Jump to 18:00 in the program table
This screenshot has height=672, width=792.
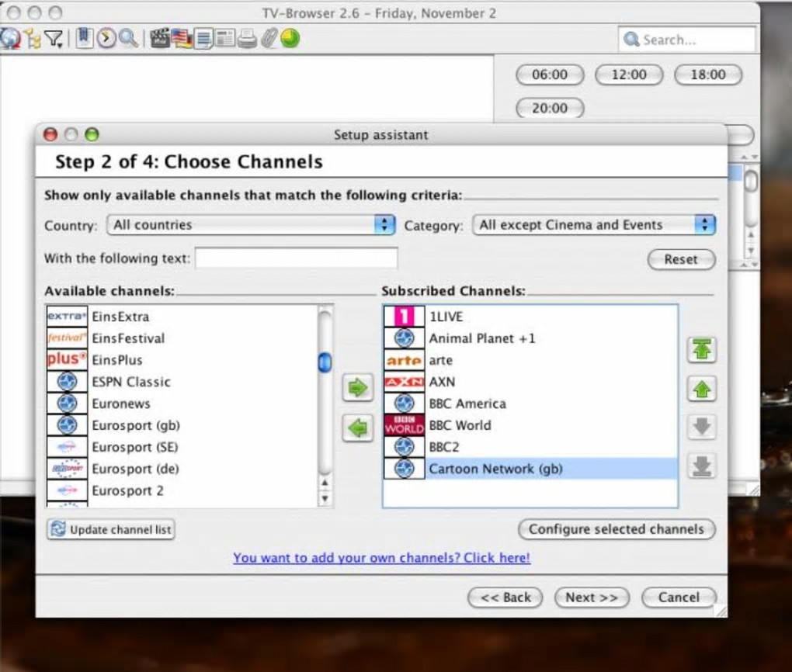click(x=708, y=74)
